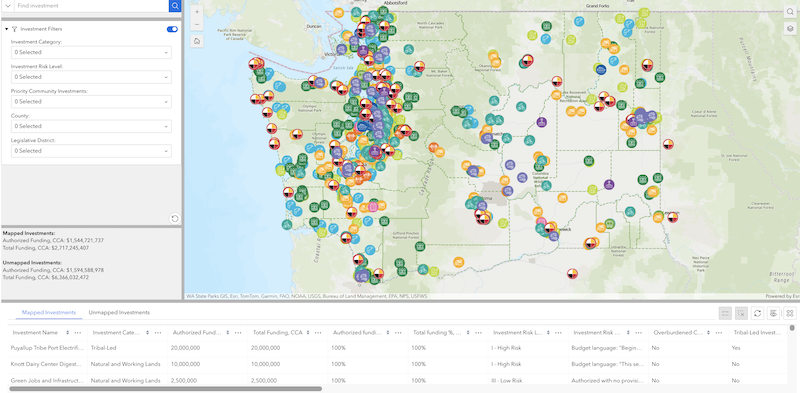The height and width of the screenshot is (393, 800).
Task: Open the Investment Category dropdown
Action: pyautogui.click(x=91, y=52)
